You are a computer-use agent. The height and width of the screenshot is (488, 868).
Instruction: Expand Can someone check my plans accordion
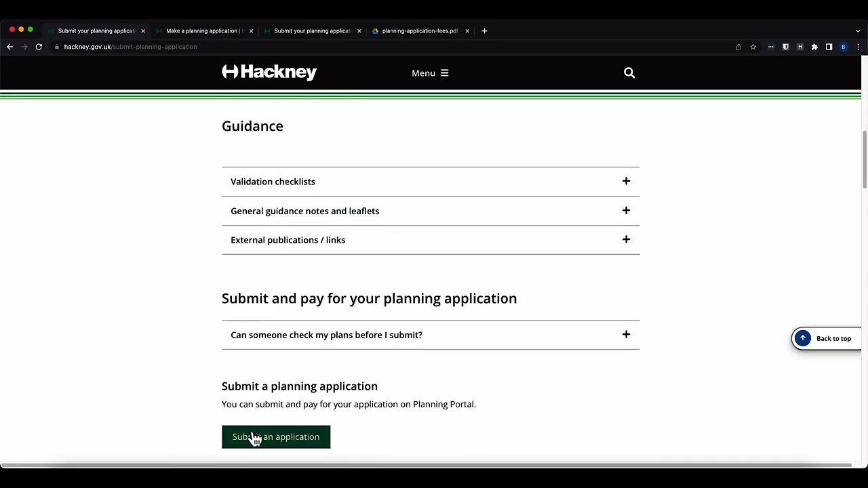[x=431, y=335]
